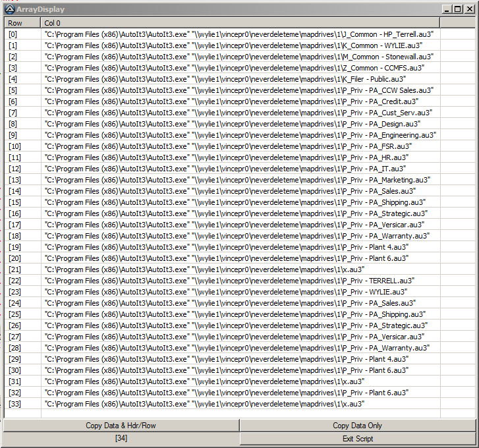The width and height of the screenshot is (479, 448).
Task: Minimize the ArrayDisplay window
Action: pyautogui.click(x=447, y=9)
